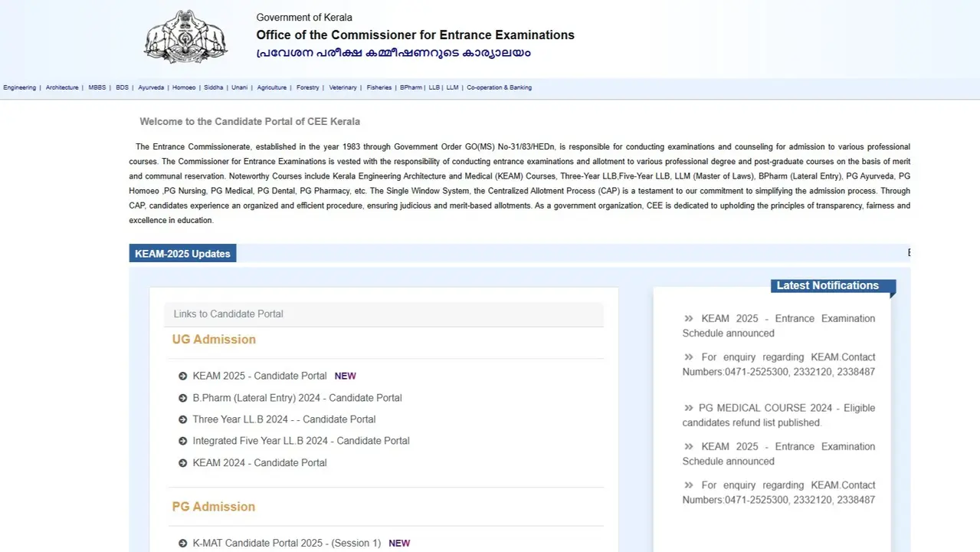The height and width of the screenshot is (552, 980).
Task: Click the Kerala government emblem logo
Action: point(185,37)
